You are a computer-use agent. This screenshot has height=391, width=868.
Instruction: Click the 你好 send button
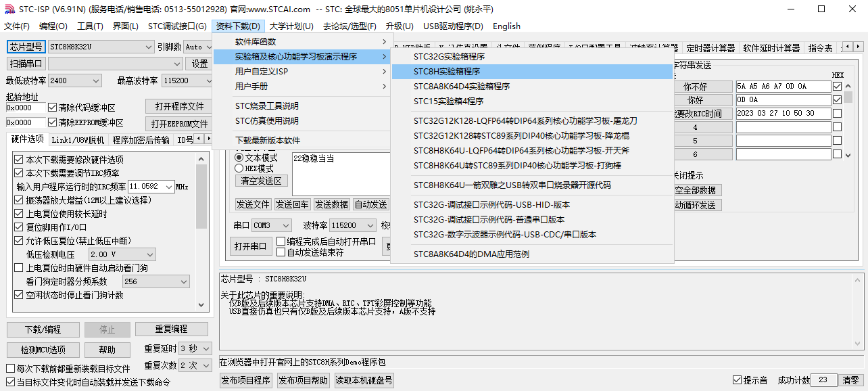[x=695, y=100]
